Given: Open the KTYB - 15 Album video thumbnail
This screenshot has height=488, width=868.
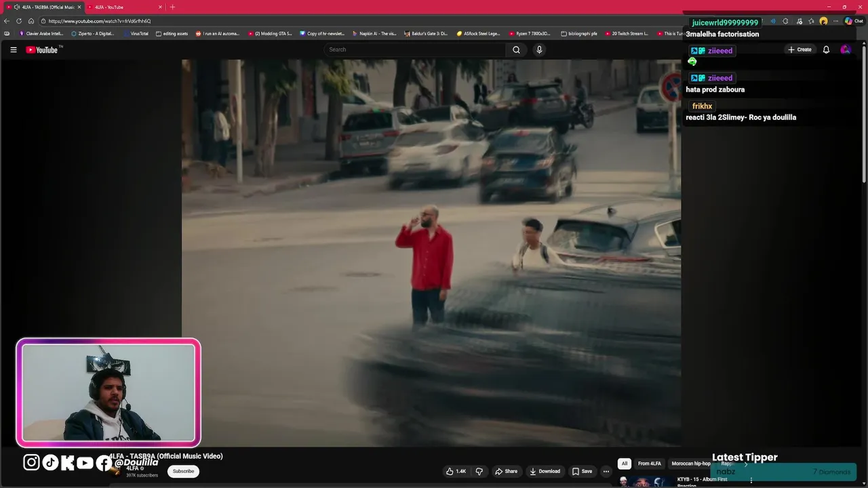Looking at the screenshot, I should pyautogui.click(x=644, y=482).
